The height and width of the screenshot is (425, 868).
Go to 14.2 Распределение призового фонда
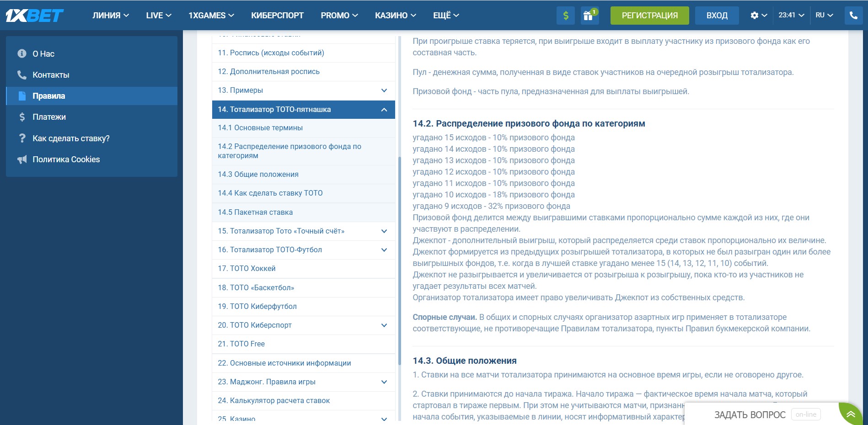(304, 151)
